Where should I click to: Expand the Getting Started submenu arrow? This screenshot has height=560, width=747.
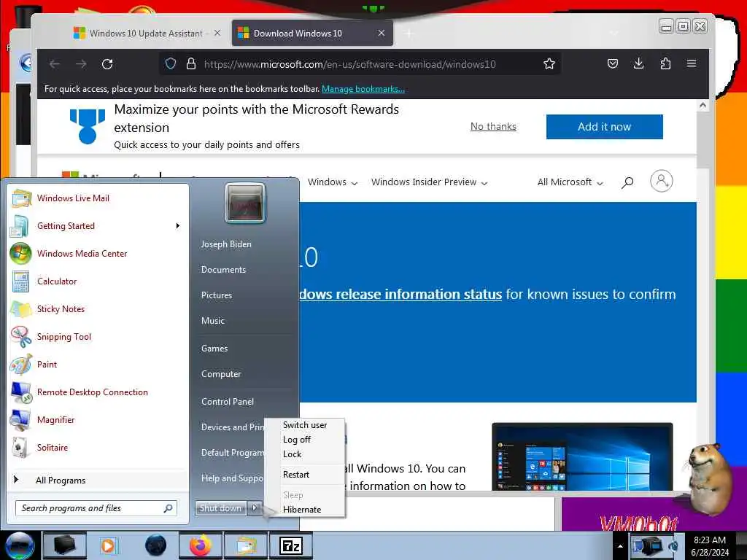(x=178, y=226)
